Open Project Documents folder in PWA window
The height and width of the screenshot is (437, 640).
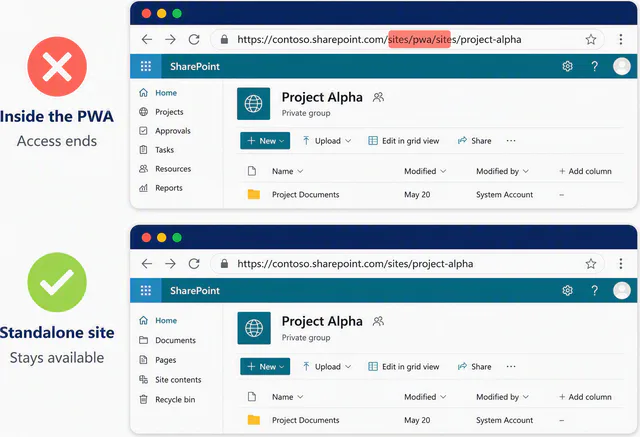(305, 195)
